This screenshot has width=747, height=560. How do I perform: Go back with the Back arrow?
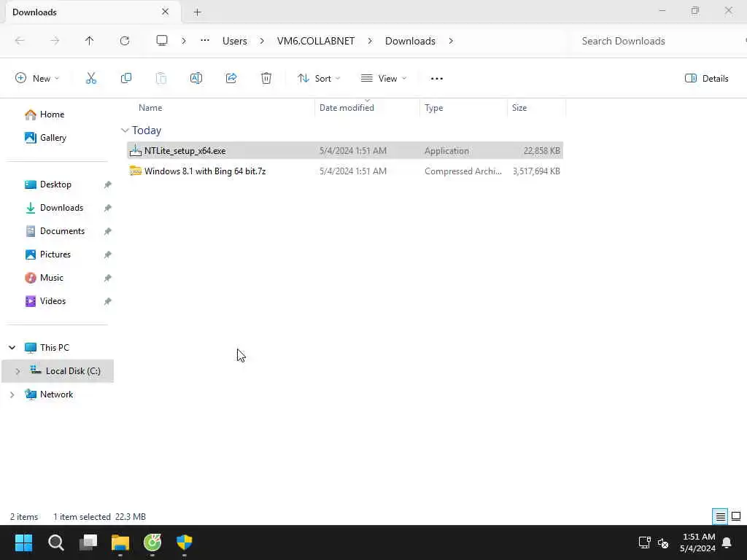point(20,41)
